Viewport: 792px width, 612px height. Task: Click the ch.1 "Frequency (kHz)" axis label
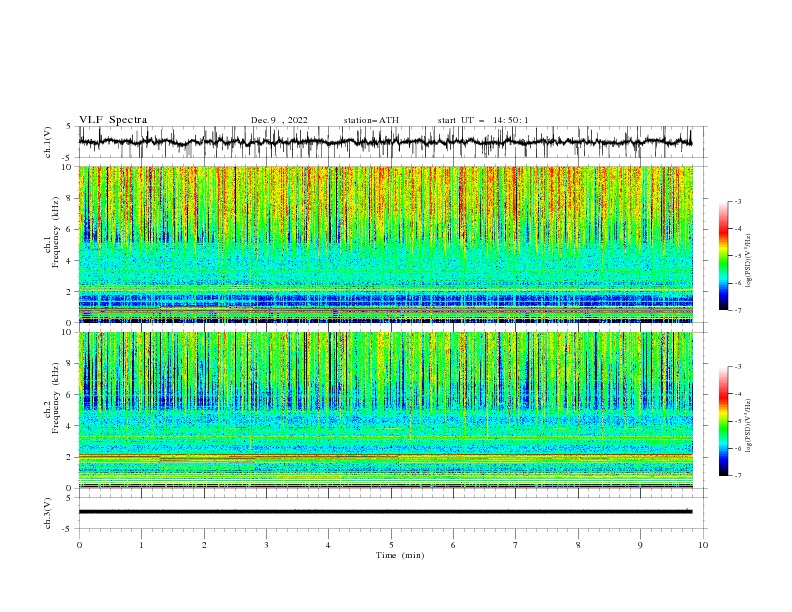pyautogui.click(x=56, y=230)
